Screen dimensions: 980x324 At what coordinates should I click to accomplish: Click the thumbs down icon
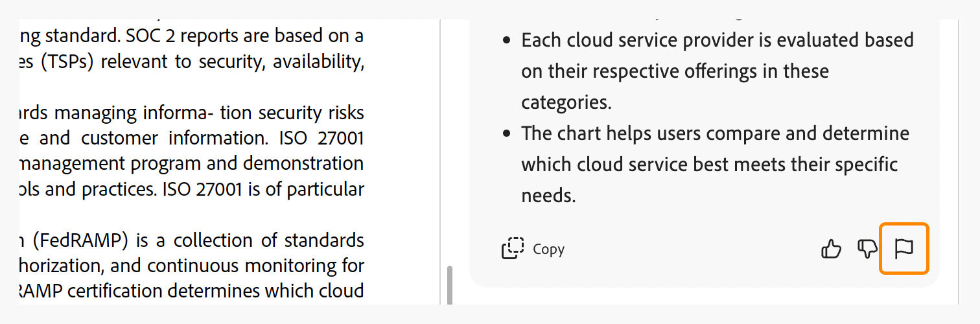(x=867, y=249)
